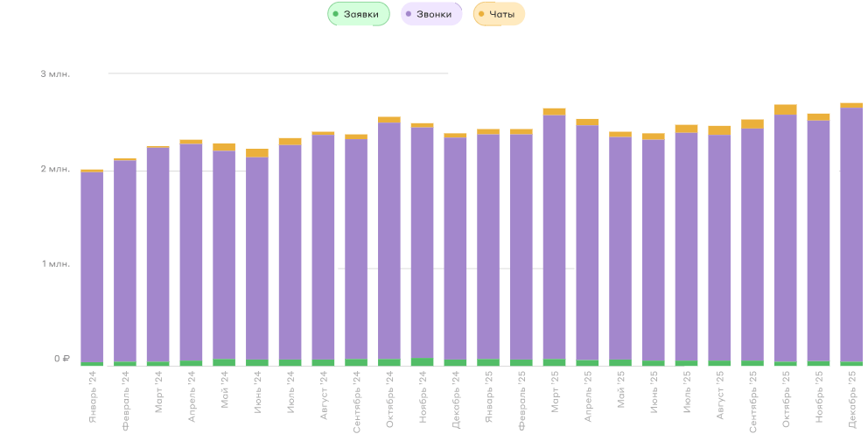Select the Январь '24 calls bar

(x=92, y=267)
